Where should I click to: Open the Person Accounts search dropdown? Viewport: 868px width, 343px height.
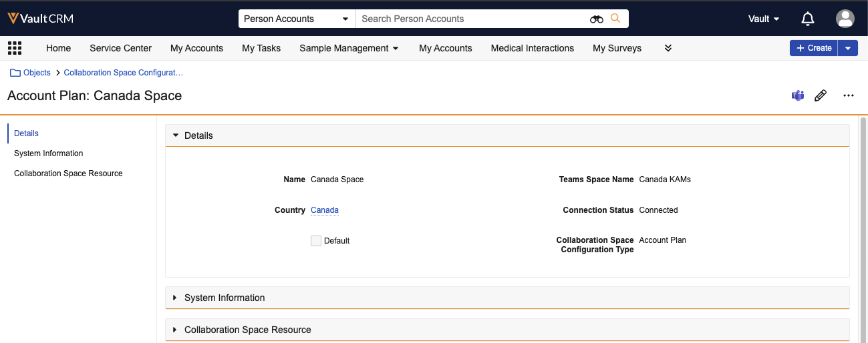click(x=297, y=19)
